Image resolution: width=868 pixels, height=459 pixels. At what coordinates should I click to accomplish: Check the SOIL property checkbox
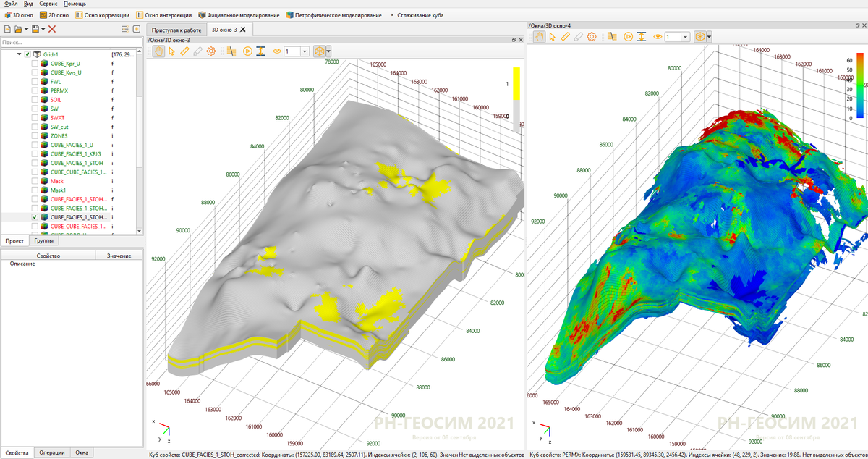tap(35, 100)
